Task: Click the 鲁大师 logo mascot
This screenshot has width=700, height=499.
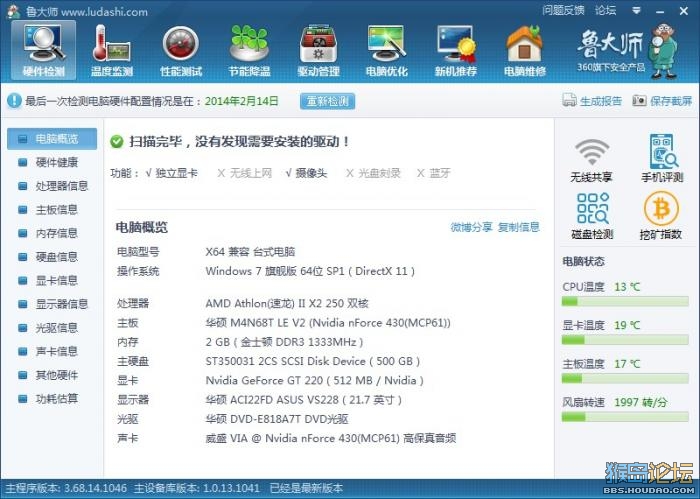Action: click(665, 50)
